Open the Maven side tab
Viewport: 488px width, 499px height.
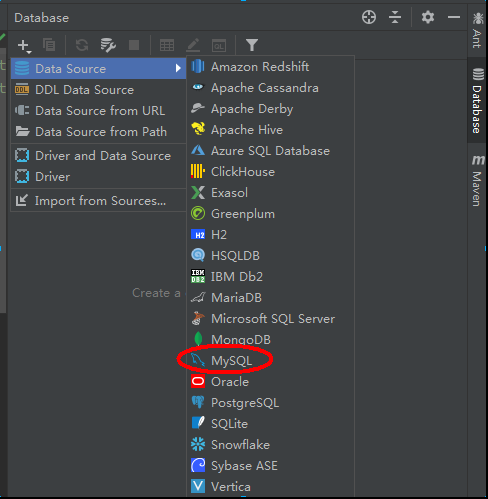pos(478,180)
